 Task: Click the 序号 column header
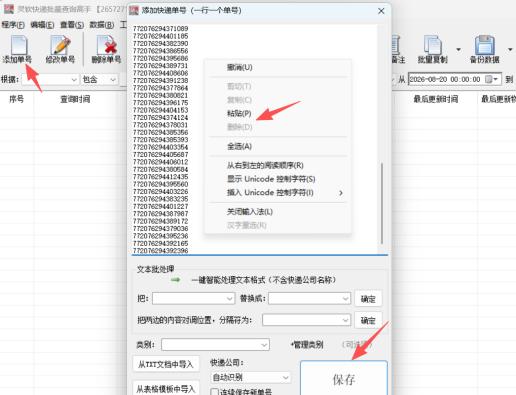click(16, 99)
